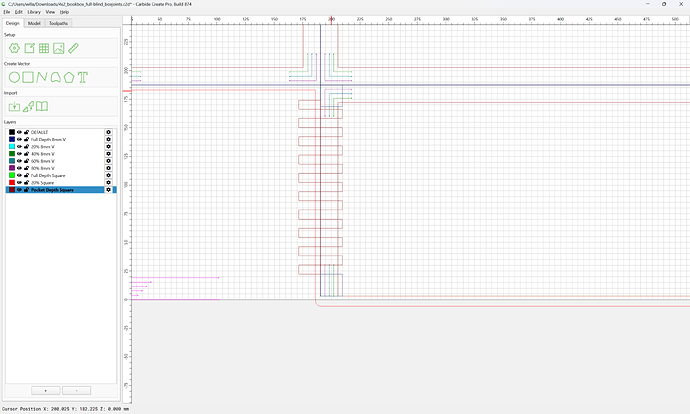Hide the Full Depth Square layer
This screenshot has width=690, height=414.
(x=19, y=176)
